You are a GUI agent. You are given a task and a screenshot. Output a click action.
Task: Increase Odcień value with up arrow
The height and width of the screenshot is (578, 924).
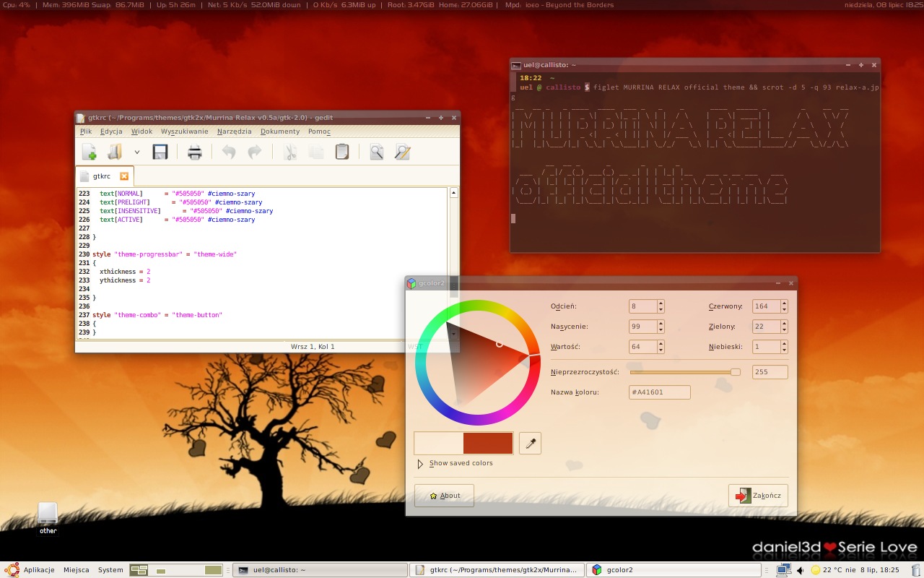[x=661, y=303]
